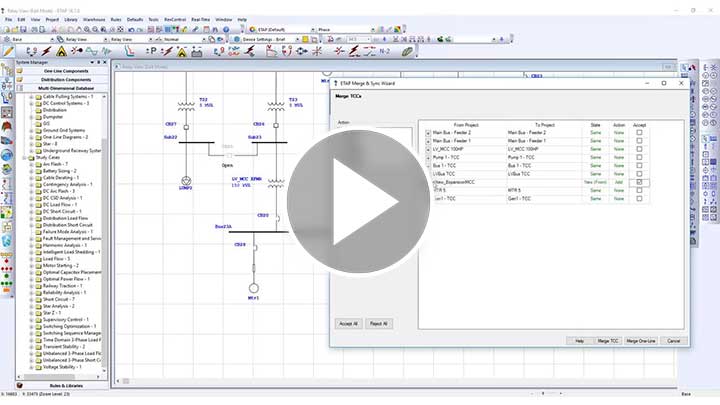Check Accept for Bus 1 - TCC
The width and height of the screenshot is (720, 405).
pyautogui.click(x=639, y=166)
